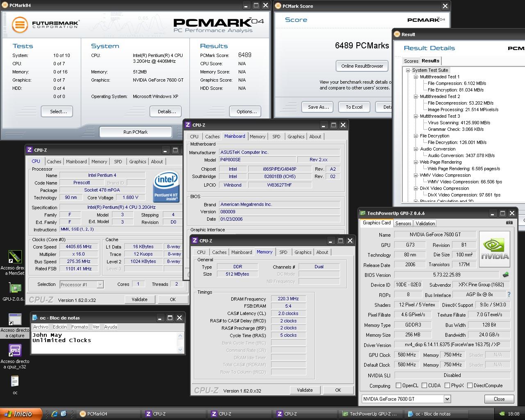Screen dimensions: 525x420
Task: Open the Archivo menu in Bloc de notas
Action: click(41, 327)
